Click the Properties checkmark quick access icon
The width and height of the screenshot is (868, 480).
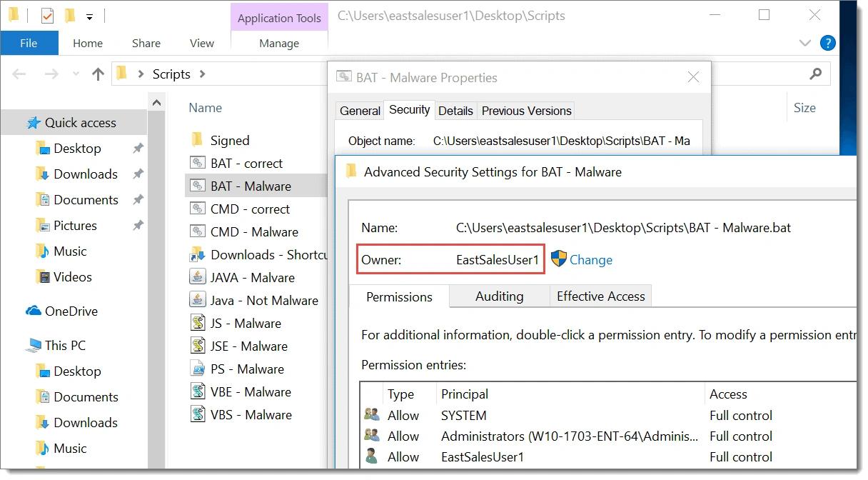coord(47,16)
